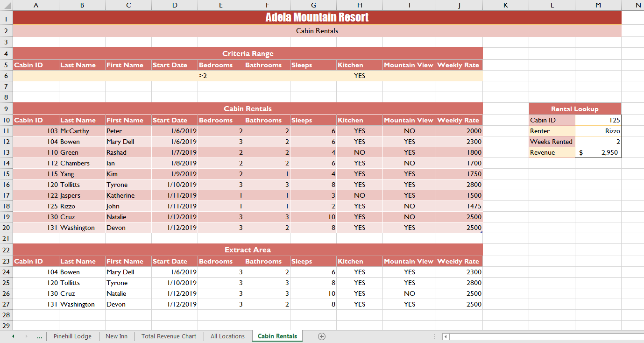Image resolution: width=644 pixels, height=343 pixels.
Task: Select the Adela Mountain Resort title cell
Action: (317, 17)
